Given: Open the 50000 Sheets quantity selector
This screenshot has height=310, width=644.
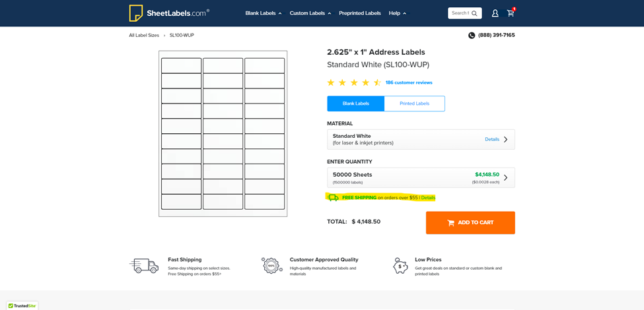Looking at the screenshot, I should coord(421,177).
